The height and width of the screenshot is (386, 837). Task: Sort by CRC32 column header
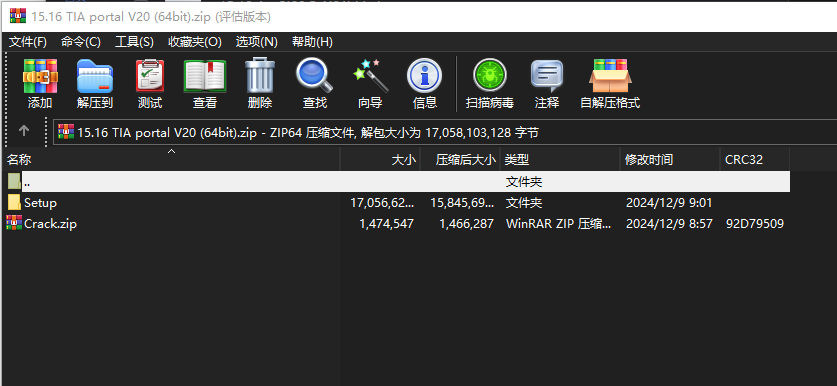coord(755,159)
